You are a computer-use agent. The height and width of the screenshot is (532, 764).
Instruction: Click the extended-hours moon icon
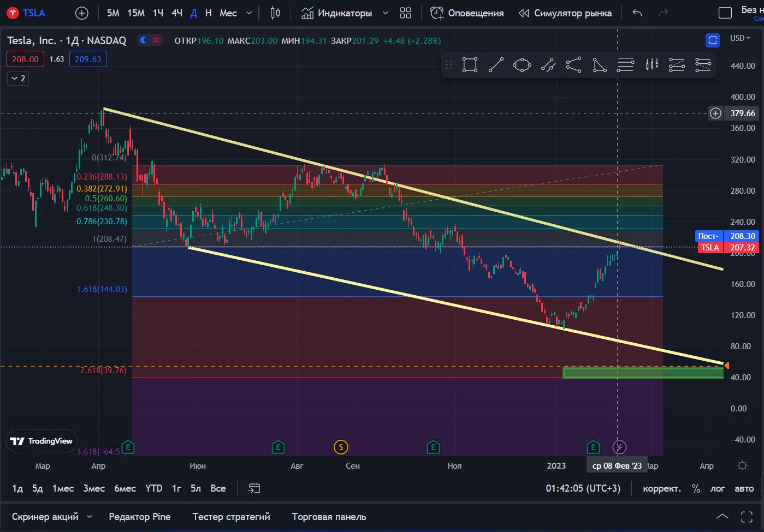click(x=143, y=40)
